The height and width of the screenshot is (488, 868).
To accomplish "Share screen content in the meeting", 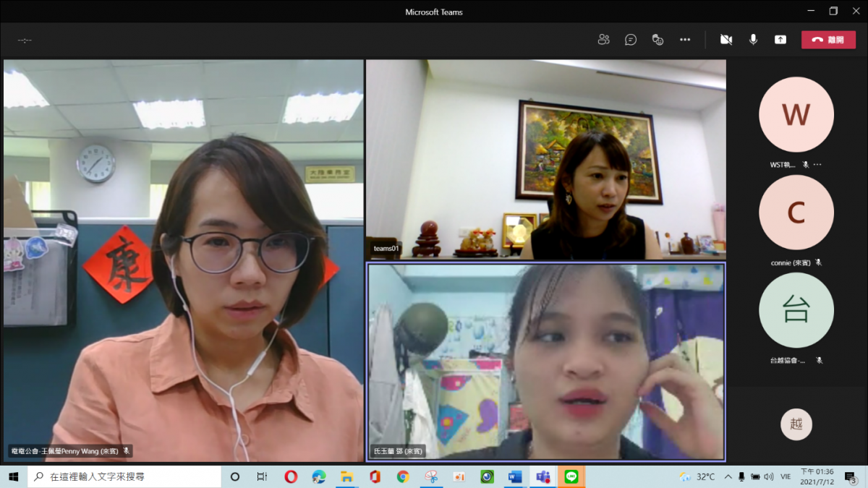I will click(x=780, y=40).
